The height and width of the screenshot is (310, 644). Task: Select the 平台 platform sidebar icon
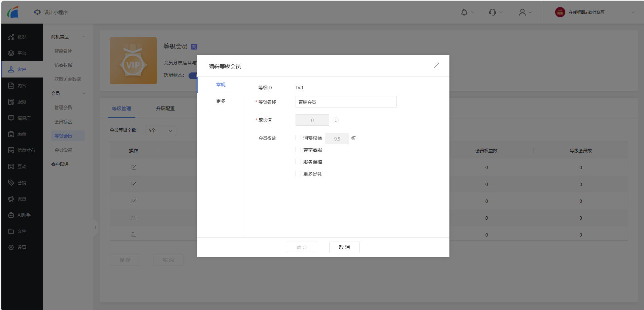[x=21, y=53]
